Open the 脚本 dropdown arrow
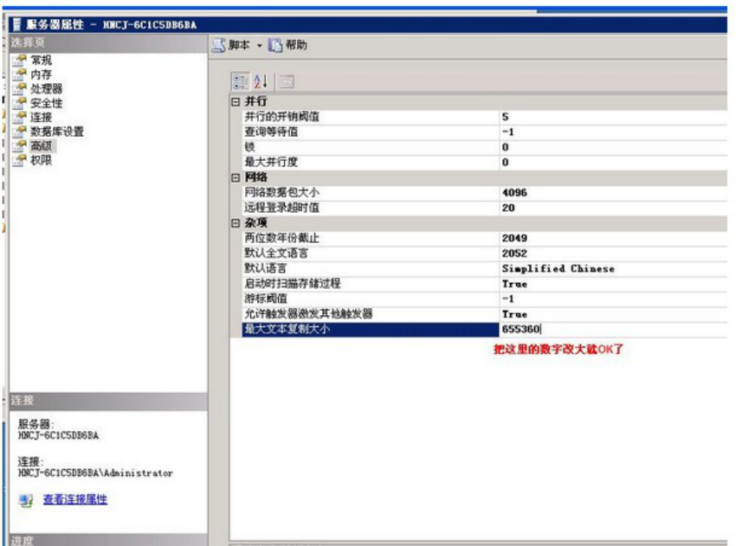Screen dimensions: 756x546 (259, 45)
